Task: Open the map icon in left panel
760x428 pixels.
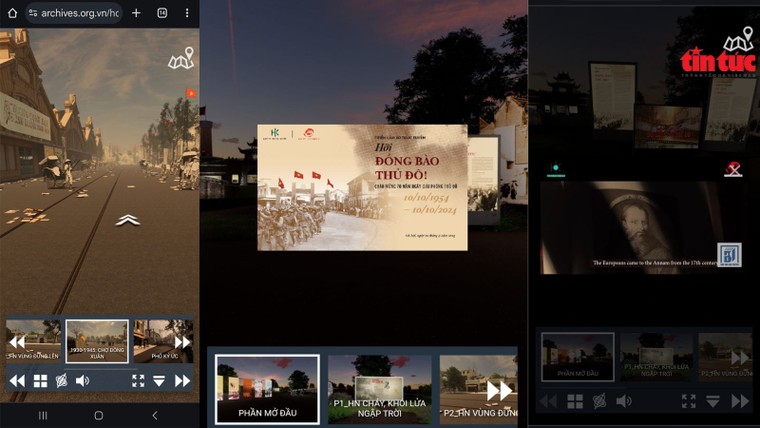Action: [x=181, y=60]
